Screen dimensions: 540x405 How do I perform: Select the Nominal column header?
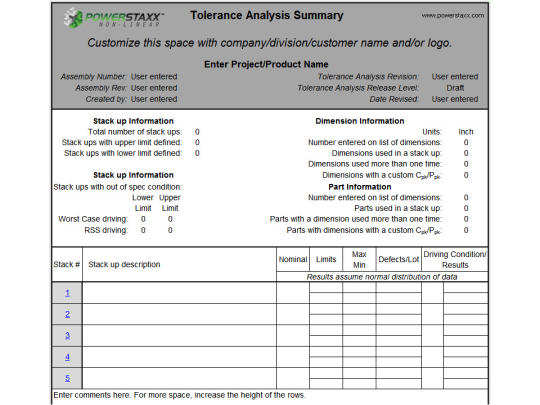coord(293,259)
